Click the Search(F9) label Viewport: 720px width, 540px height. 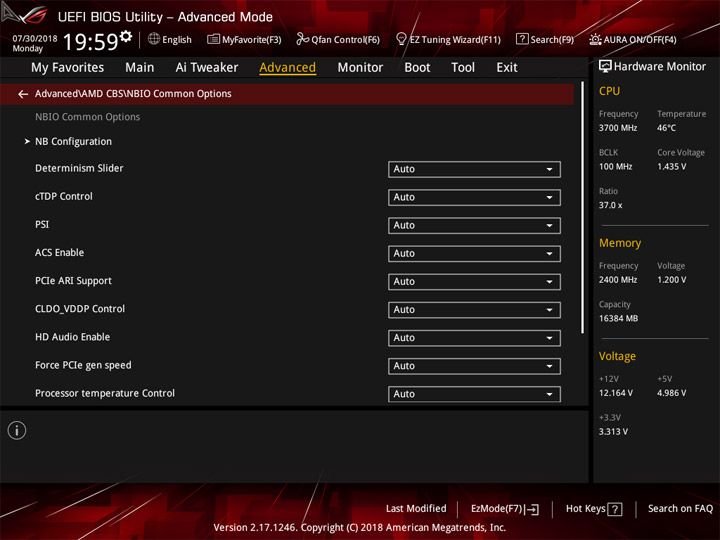[552, 39]
